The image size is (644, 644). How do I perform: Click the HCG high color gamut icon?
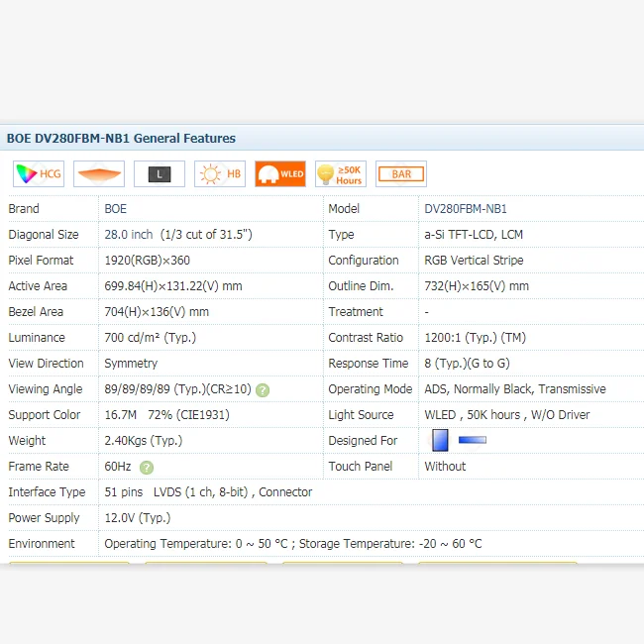[x=39, y=174]
